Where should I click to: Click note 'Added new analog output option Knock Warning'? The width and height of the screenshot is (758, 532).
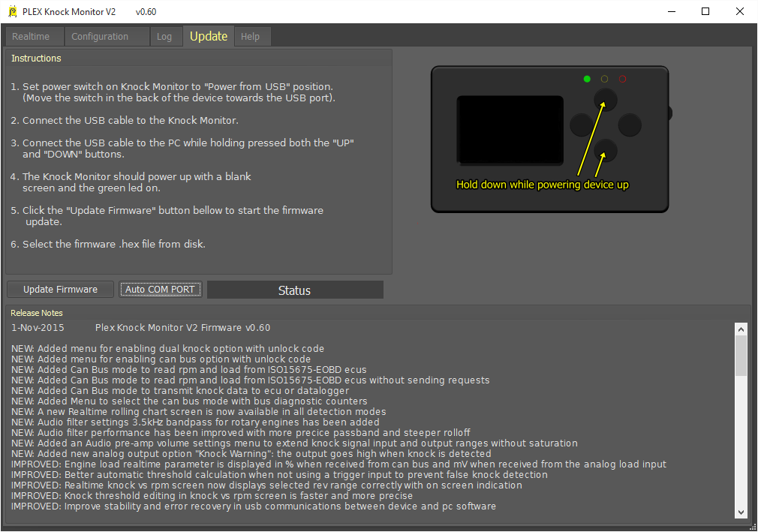251,454
